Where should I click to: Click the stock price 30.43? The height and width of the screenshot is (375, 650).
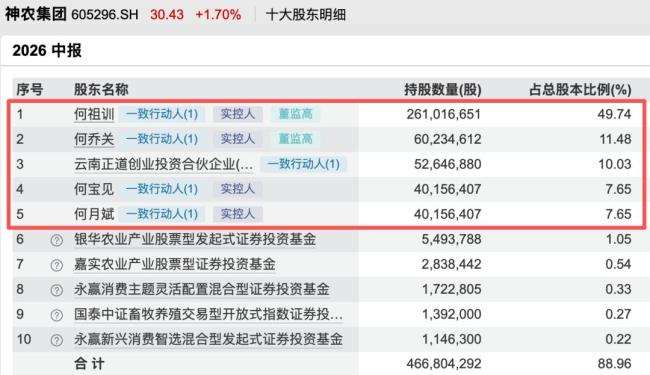click(x=167, y=15)
